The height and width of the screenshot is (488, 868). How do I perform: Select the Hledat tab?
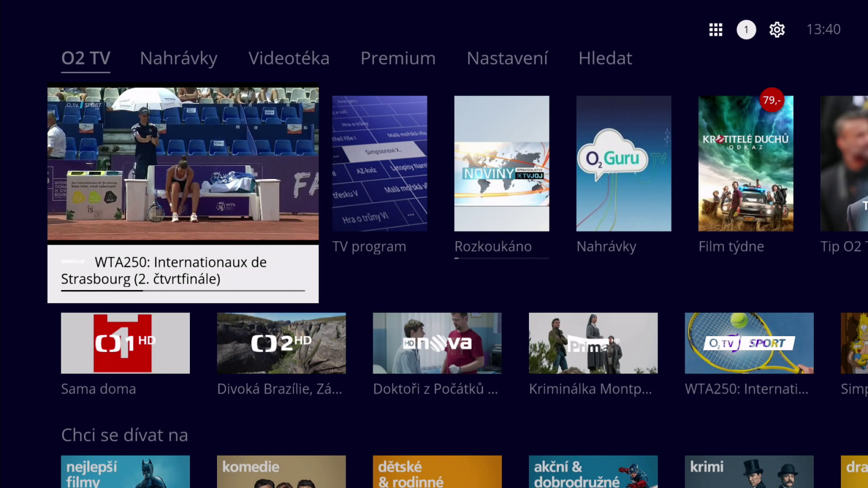(605, 59)
